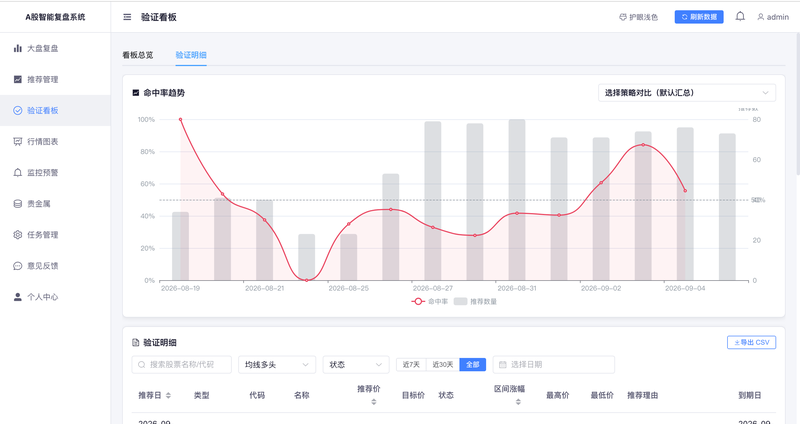Click the 搜索股票名称/代码 search field
This screenshot has height=424, width=800.
[182, 365]
